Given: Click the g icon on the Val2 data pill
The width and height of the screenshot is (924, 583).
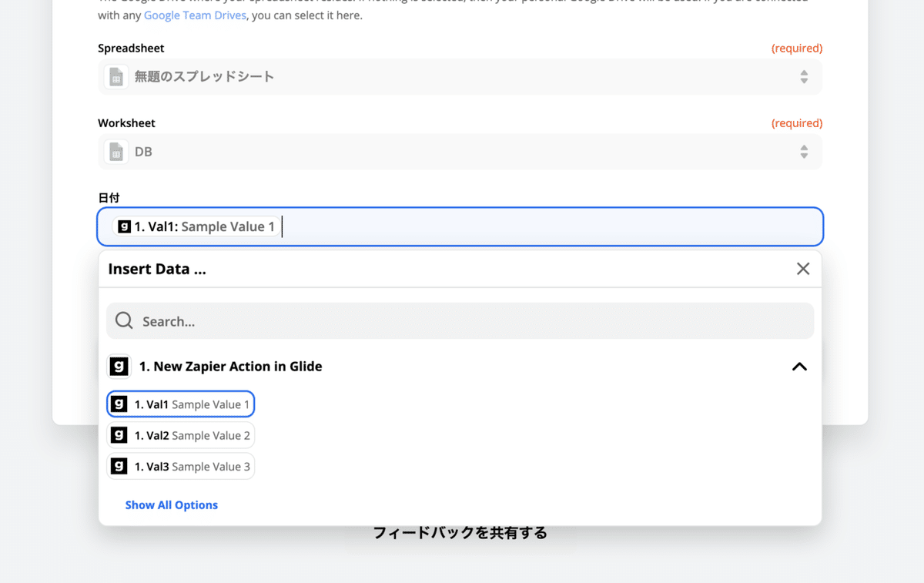Looking at the screenshot, I should coord(121,435).
